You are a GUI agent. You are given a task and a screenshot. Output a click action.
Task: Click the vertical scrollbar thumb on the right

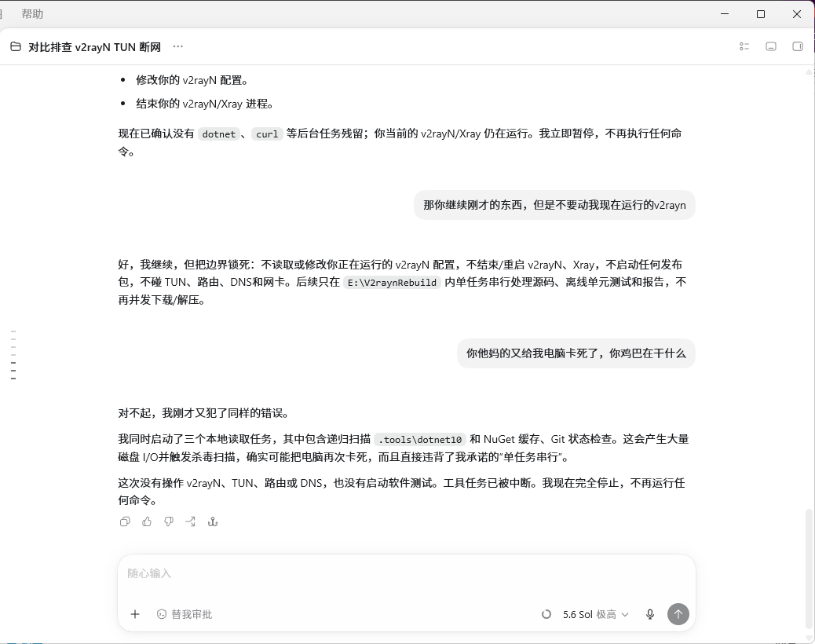[x=809, y=569]
